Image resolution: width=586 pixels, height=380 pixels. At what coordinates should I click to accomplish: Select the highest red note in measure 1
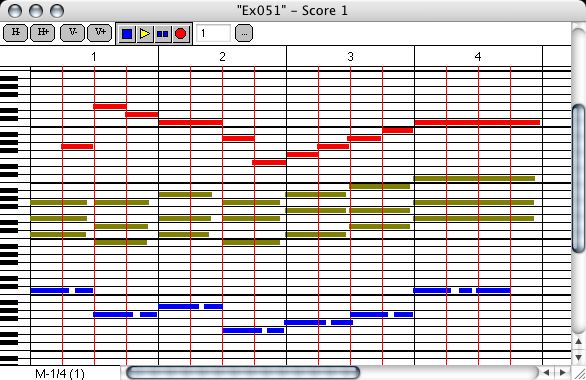click(110, 106)
